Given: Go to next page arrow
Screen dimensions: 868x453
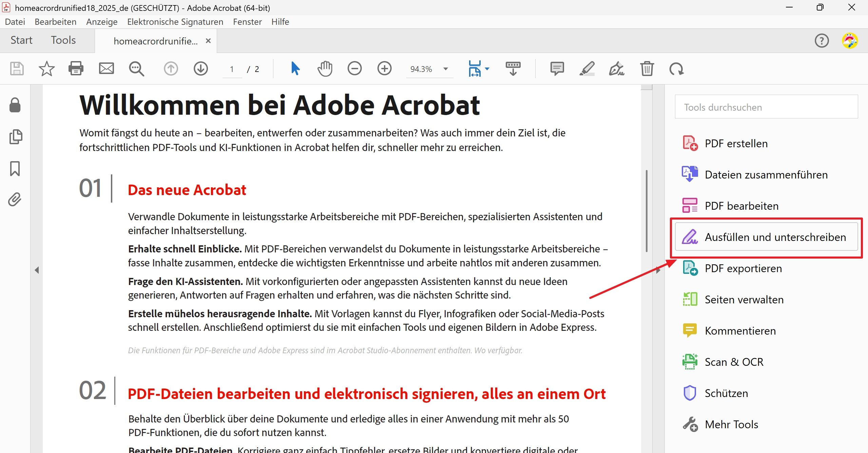Looking at the screenshot, I should click(x=201, y=69).
